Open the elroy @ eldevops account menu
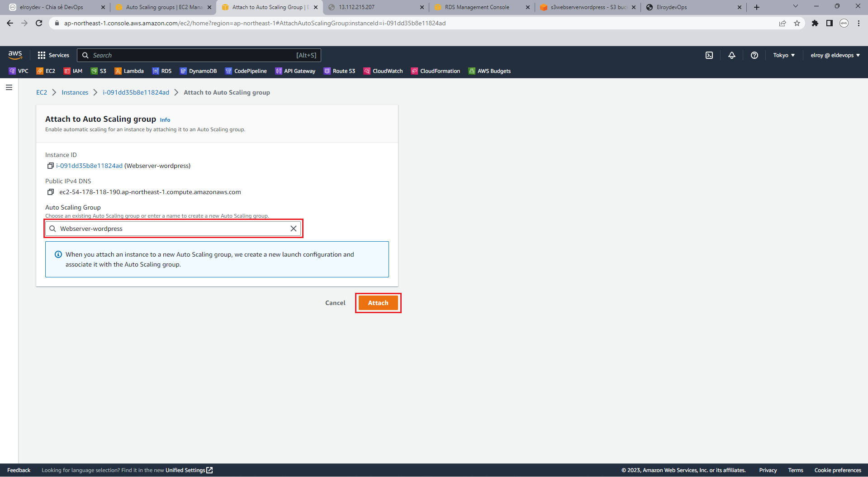Image resolution: width=868 pixels, height=477 pixels. (x=835, y=55)
